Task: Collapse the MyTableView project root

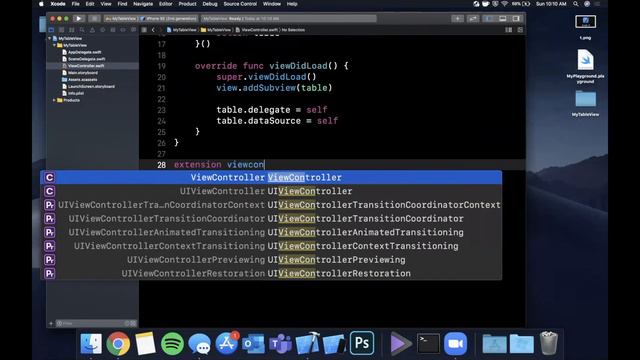Action: point(50,38)
